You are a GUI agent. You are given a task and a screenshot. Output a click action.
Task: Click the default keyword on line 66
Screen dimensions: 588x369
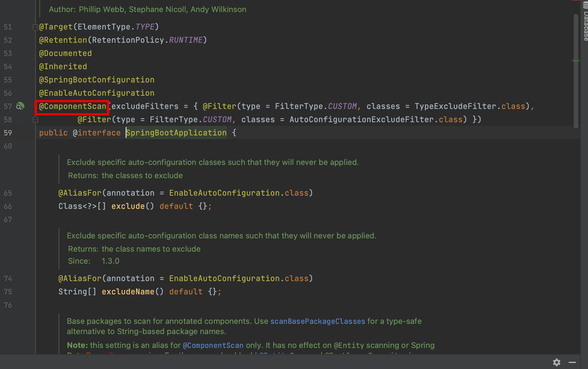tap(176, 206)
